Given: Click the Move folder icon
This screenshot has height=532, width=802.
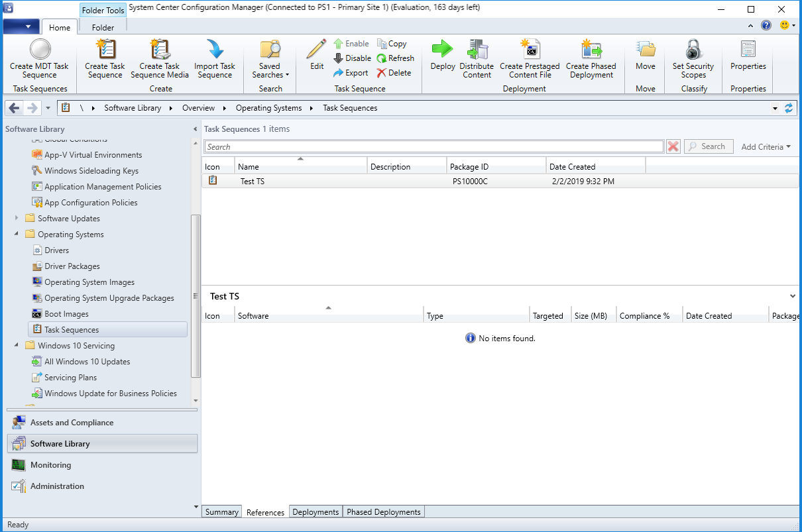Looking at the screenshot, I should coord(646,50).
